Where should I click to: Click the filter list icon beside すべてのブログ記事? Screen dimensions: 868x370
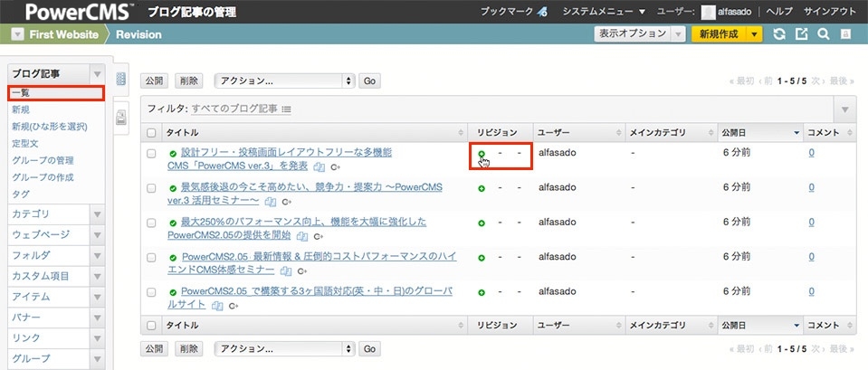286,109
